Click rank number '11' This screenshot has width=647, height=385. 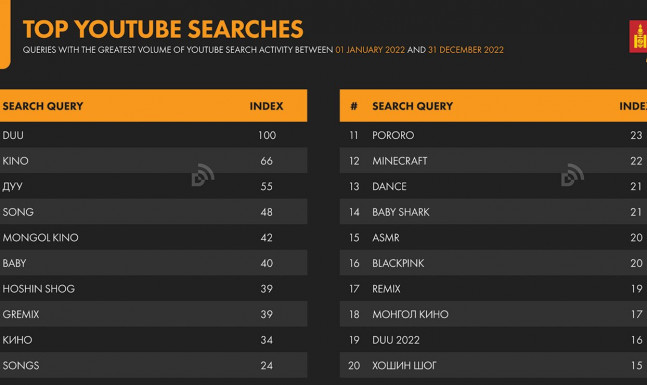354,135
